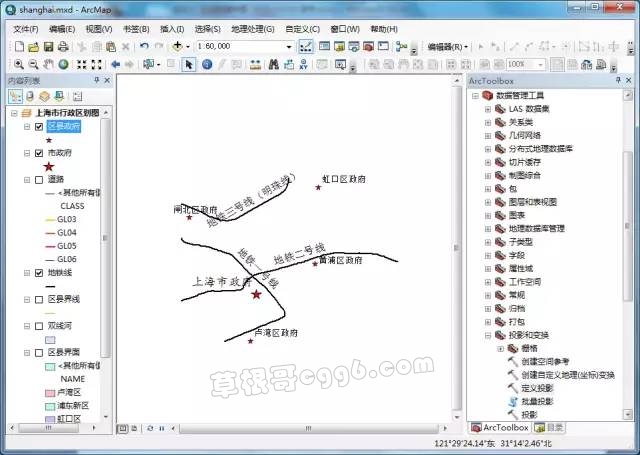Open the 投影 tool

pyautogui.click(x=522, y=415)
